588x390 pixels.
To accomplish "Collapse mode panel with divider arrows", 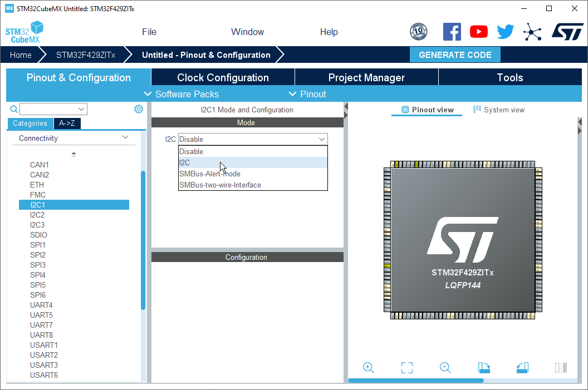I will 346,111.
